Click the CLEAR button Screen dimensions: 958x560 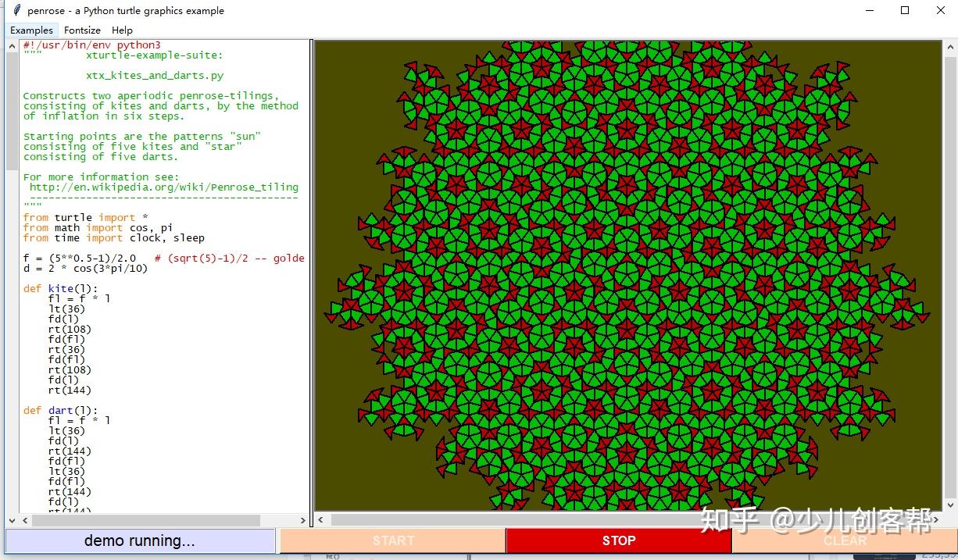coord(845,540)
